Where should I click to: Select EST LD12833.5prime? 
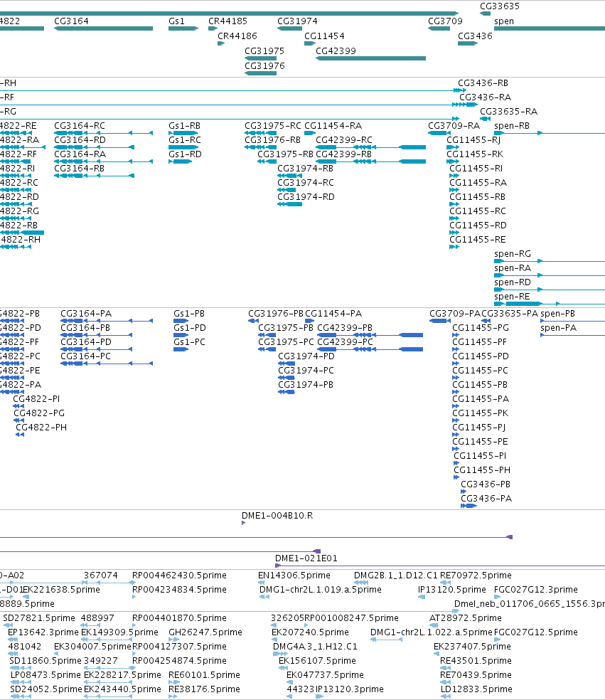[x=476, y=690]
